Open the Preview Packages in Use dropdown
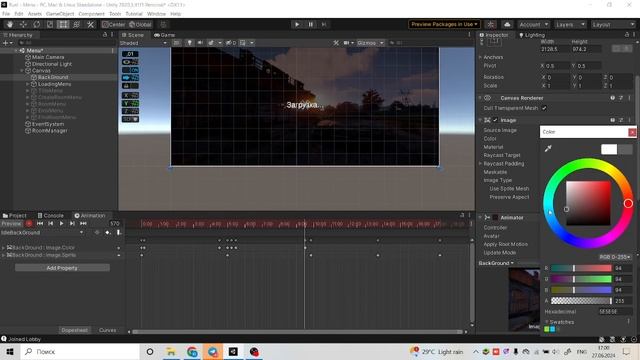640x360 pixels. click(444, 24)
